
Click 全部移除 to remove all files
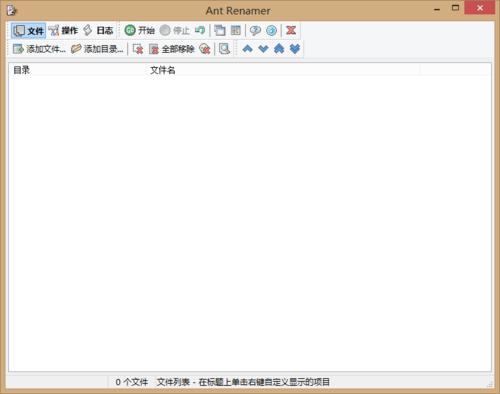[171, 49]
